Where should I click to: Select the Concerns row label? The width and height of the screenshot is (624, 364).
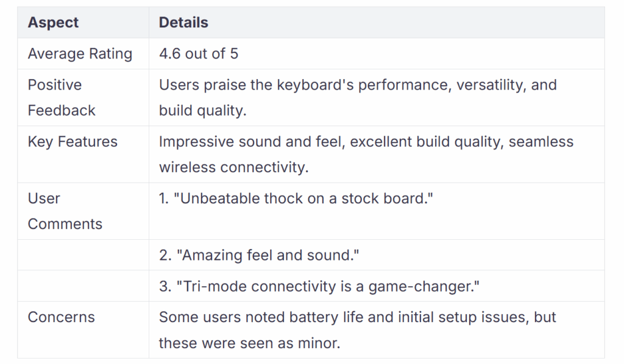[62, 317]
